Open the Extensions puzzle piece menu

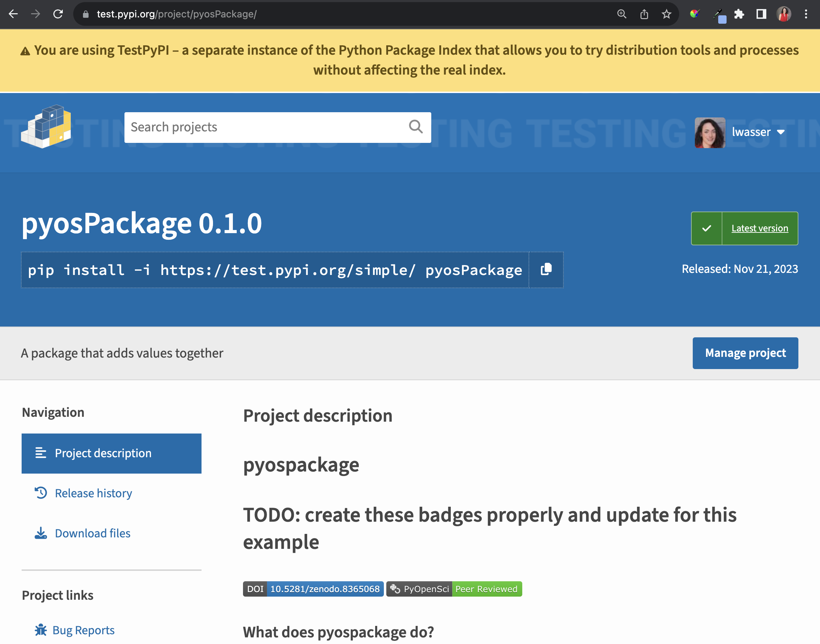739,14
